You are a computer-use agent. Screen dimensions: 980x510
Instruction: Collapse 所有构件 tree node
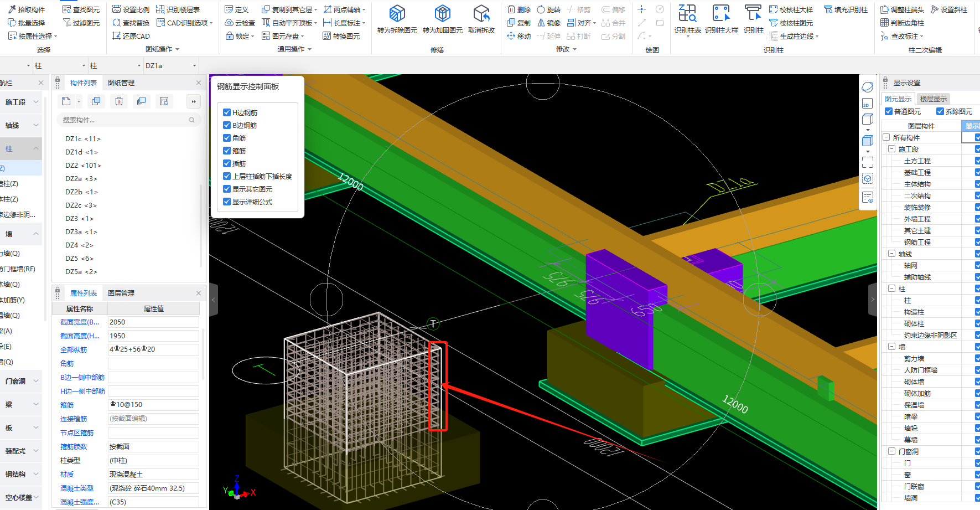[x=886, y=137]
